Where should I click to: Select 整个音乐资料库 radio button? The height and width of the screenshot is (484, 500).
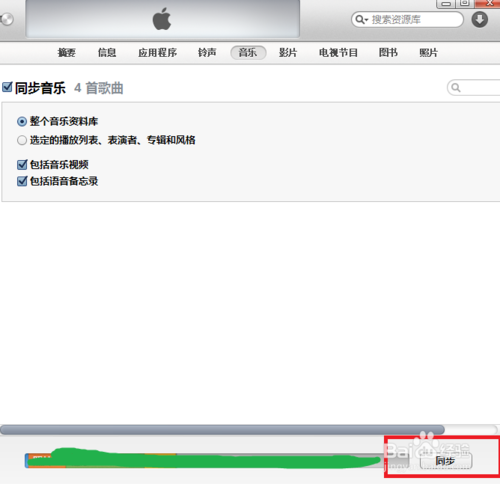[22, 122]
